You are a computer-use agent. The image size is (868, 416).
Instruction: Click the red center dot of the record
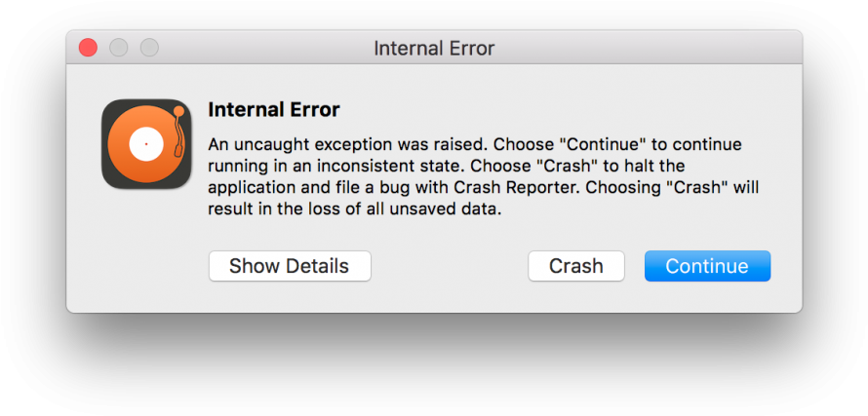point(146,144)
